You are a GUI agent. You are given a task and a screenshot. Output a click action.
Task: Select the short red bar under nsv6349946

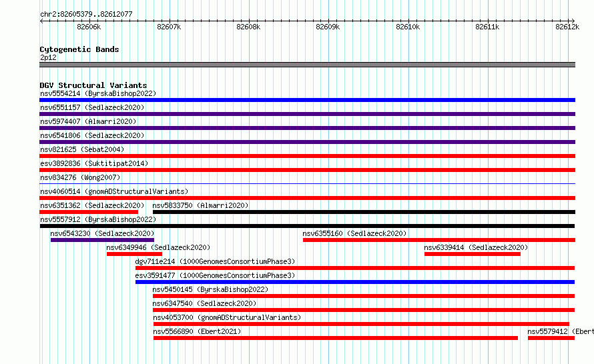[134, 254]
